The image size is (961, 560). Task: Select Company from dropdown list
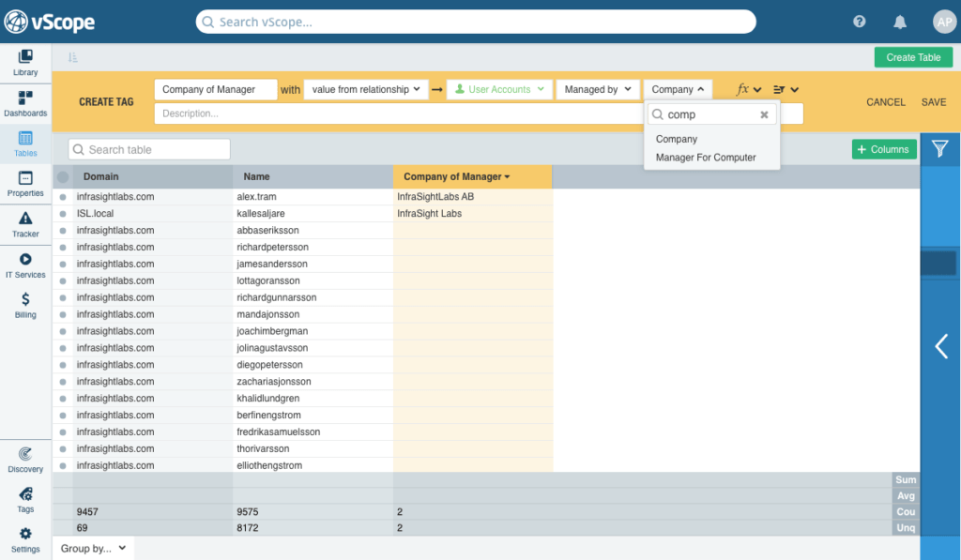pyautogui.click(x=677, y=139)
